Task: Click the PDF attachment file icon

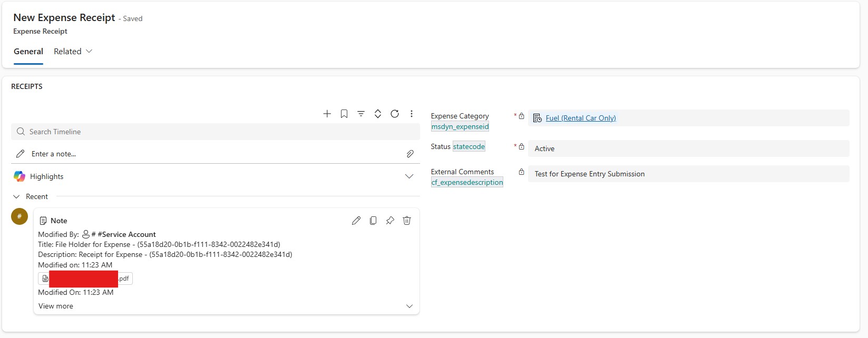Action: [x=45, y=279]
